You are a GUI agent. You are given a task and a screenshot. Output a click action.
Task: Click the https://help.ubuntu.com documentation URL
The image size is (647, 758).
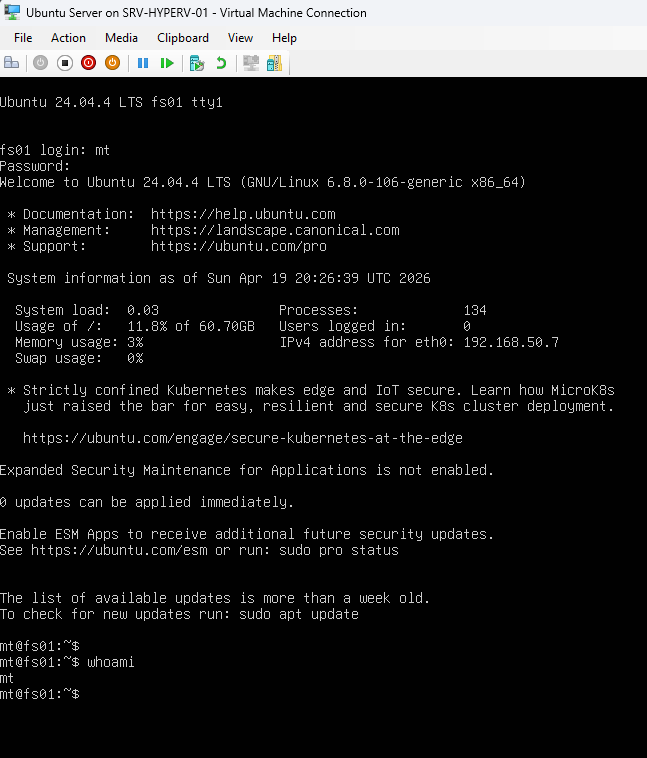click(243, 214)
